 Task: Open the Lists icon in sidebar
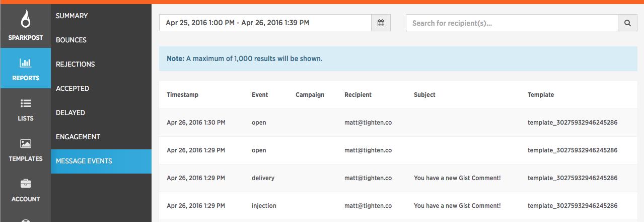(25, 103)
